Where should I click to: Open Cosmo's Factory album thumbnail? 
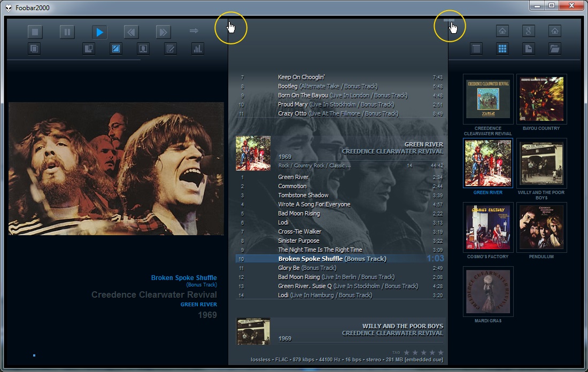(488, 227)
